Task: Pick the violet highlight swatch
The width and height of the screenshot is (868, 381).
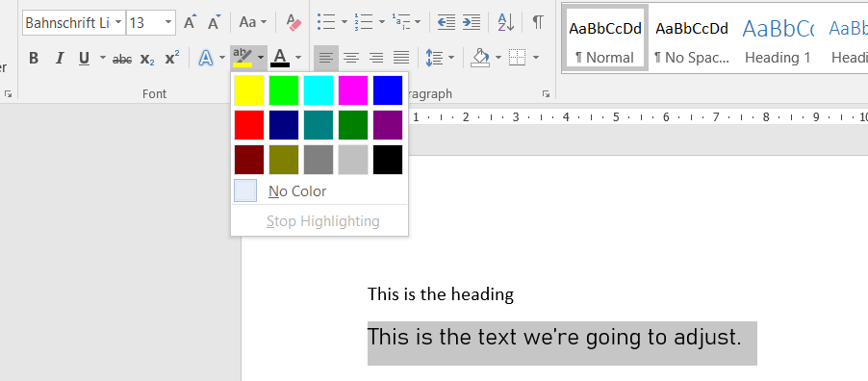Action: pos(388,125)
